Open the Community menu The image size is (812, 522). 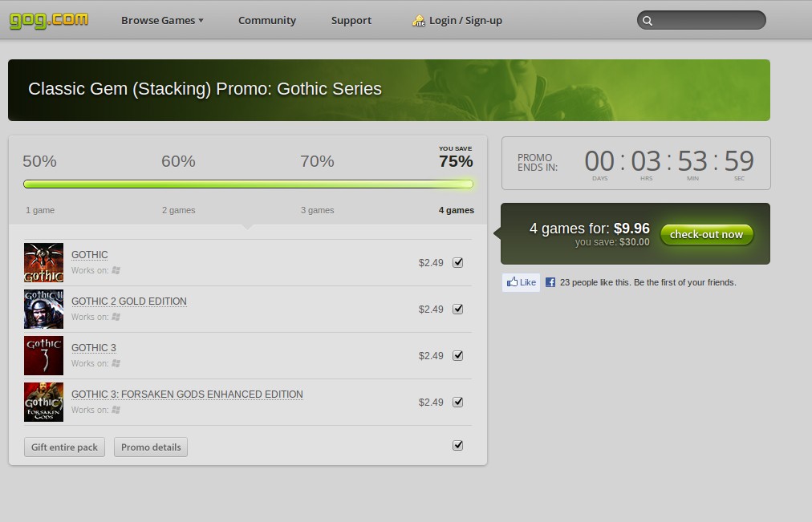pyautogui.click(x=267, y=21)
